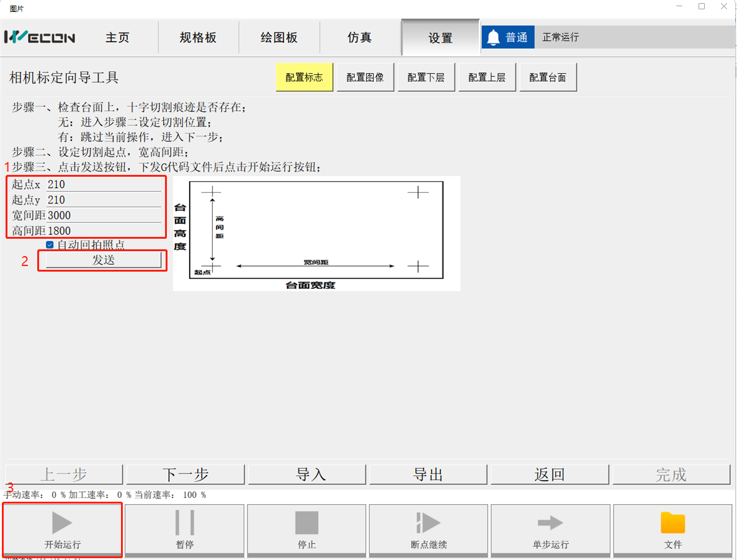Select the 配置图像 step button
The width and height of the screenshot is (737, 560).
365,78
